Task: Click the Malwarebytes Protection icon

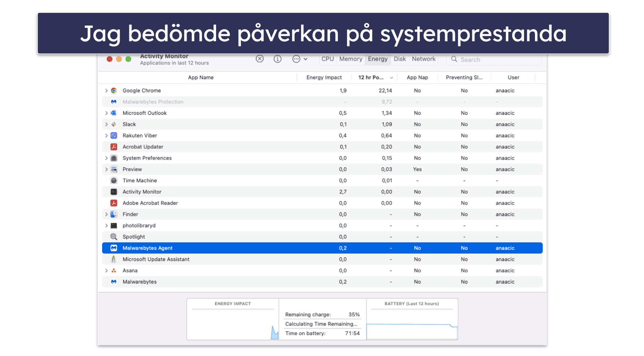Action: [114, 102]
